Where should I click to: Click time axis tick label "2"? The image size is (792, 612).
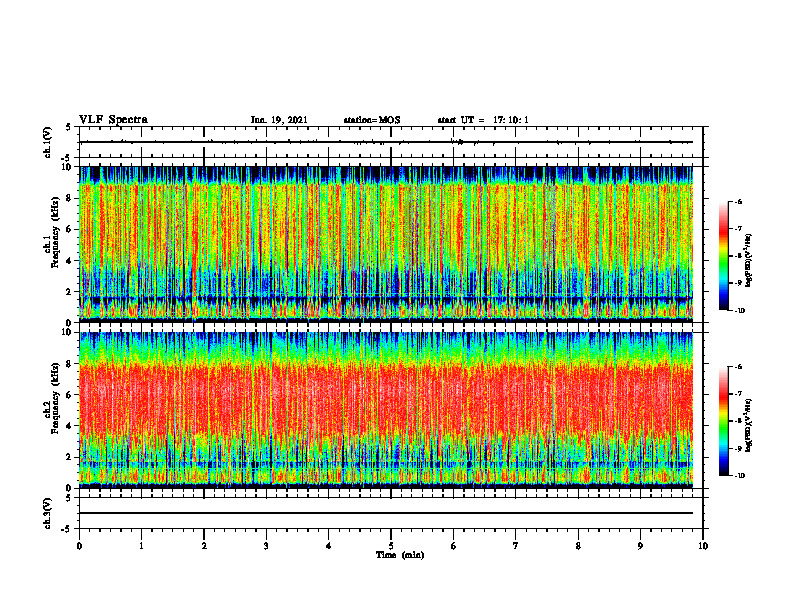point(204,546)
